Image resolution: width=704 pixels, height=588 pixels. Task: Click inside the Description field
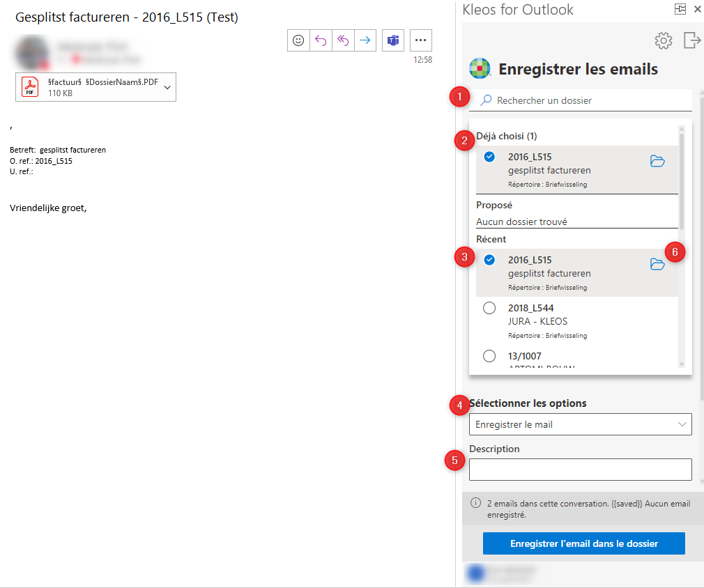pyautogui.click(x=580, y=469)
